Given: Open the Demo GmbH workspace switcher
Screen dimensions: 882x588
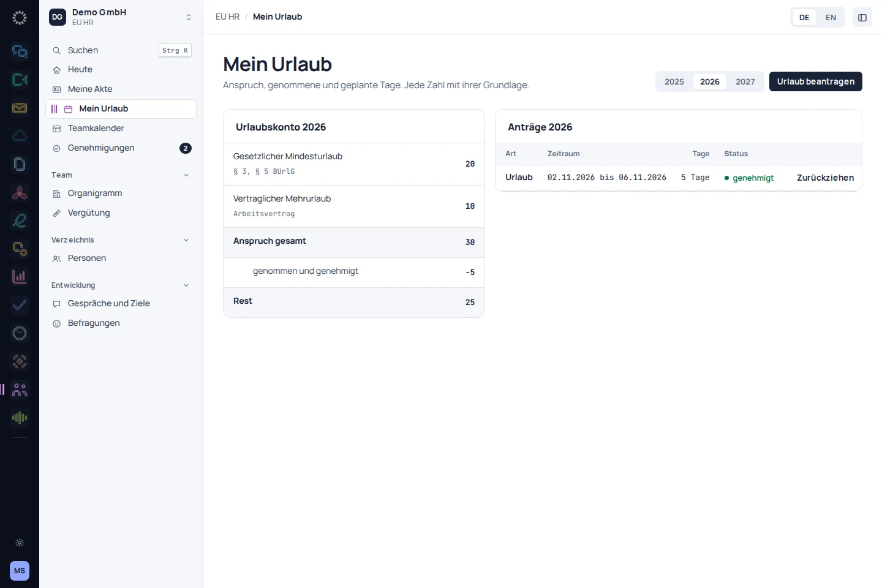Looking at the screenshot, I should 121,17.
